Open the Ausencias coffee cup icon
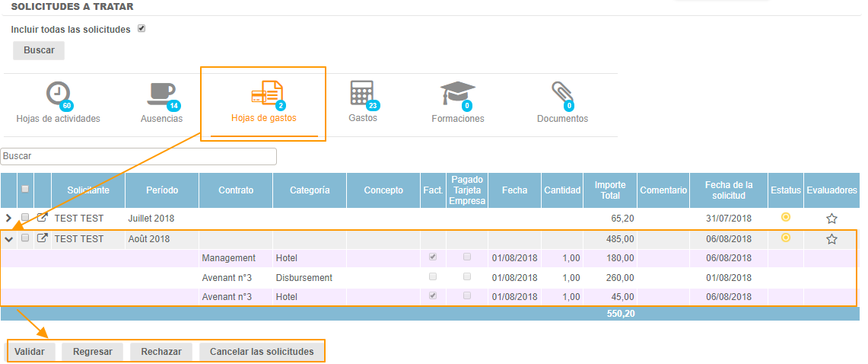The image size is (868, 364). click(x=161, y=94)
